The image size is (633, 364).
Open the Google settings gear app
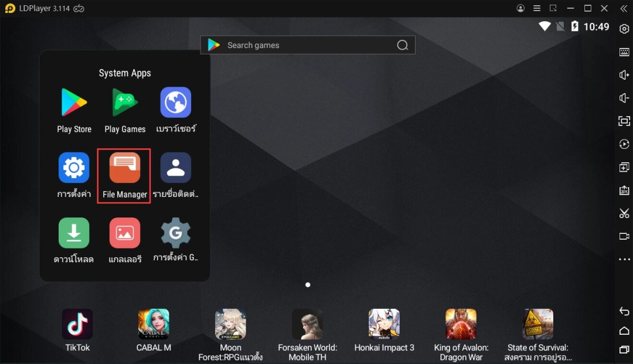pyautogui.click(x=176, y=233)
